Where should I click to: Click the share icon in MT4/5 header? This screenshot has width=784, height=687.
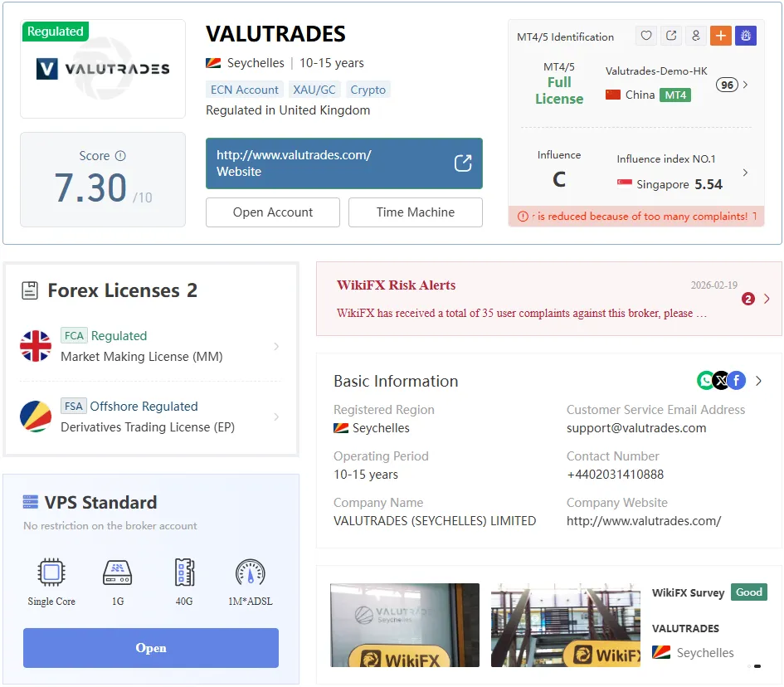click(x=671, y=36)
